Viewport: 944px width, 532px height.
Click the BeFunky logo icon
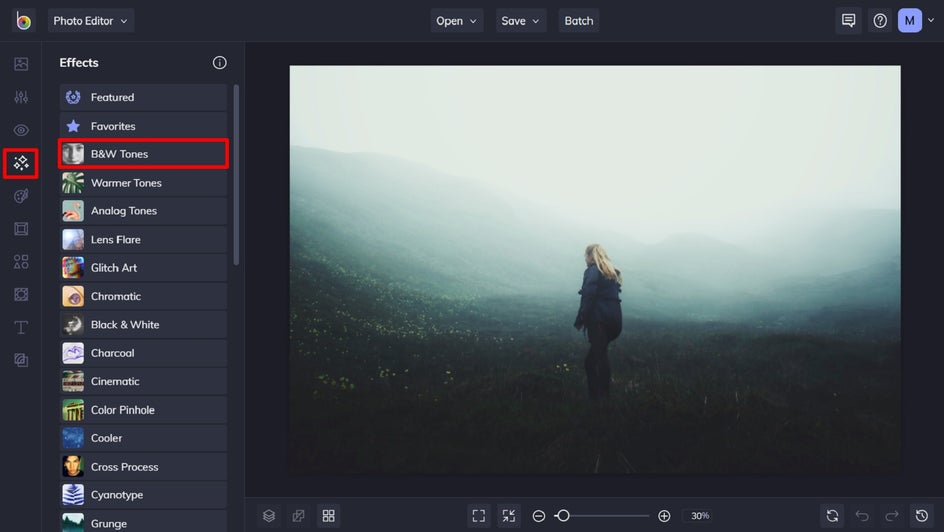pyautogui.click(x=23, y=20)
